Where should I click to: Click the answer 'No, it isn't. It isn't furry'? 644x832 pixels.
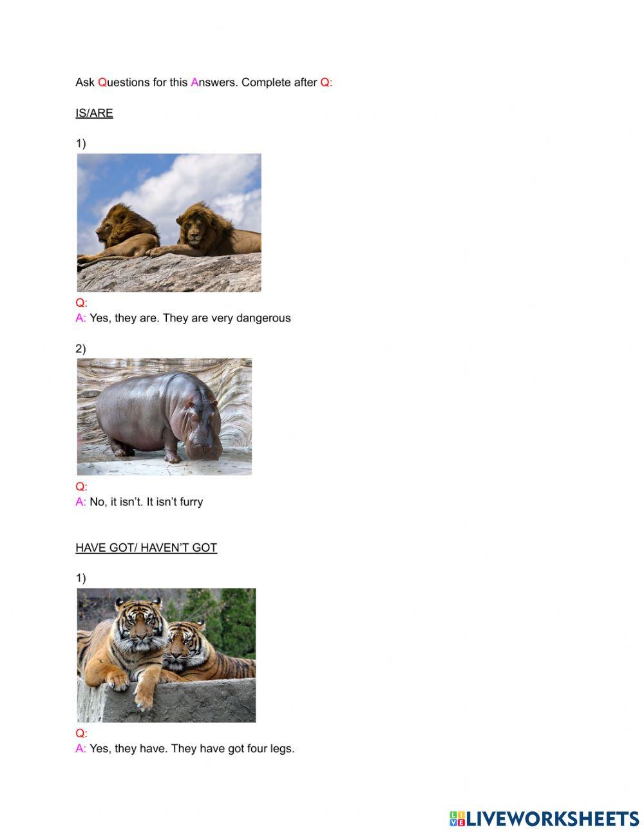point(146,502)
